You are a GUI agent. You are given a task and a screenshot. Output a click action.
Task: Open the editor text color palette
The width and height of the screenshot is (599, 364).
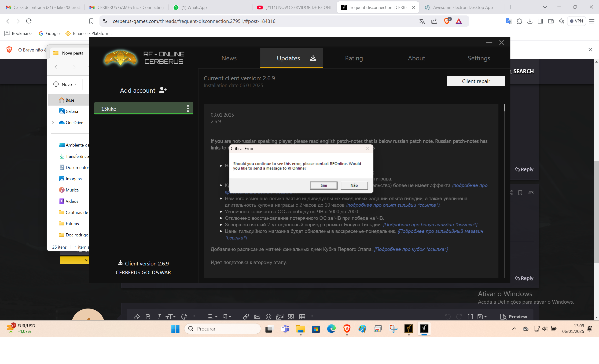pyautogui.click(x=184, y=316)
